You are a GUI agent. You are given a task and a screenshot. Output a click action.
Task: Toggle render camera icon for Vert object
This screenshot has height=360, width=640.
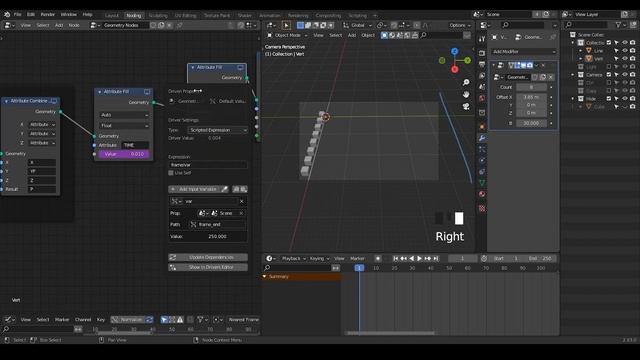pos(632,58)
